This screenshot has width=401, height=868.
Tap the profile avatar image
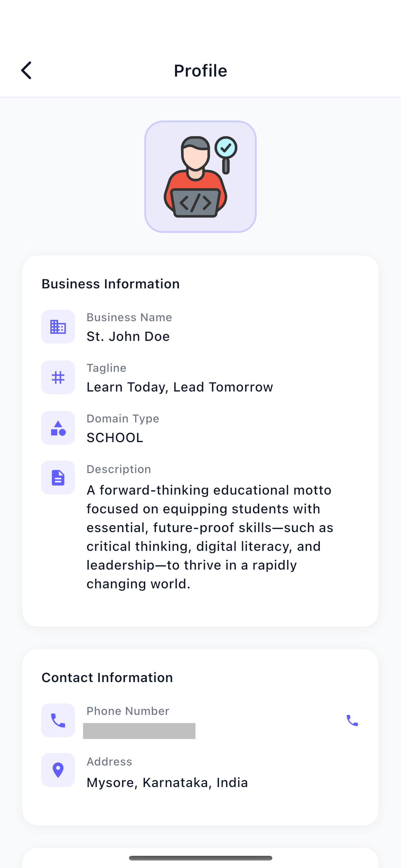tap(200, 177)
